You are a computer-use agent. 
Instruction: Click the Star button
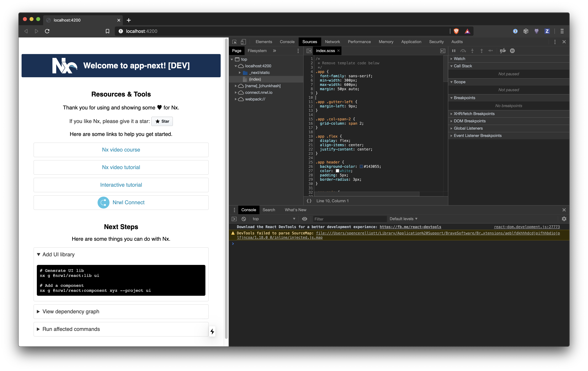point(162,121)
